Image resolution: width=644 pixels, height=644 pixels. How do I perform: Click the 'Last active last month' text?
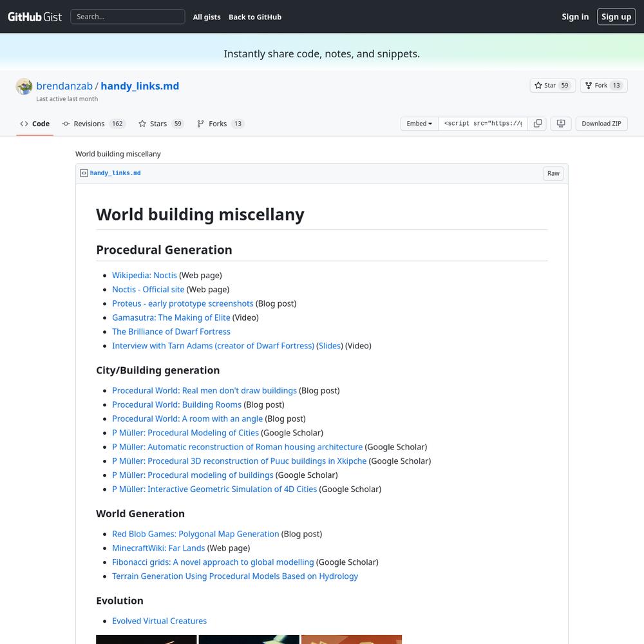pyautogui.click(x=67, y=99)
